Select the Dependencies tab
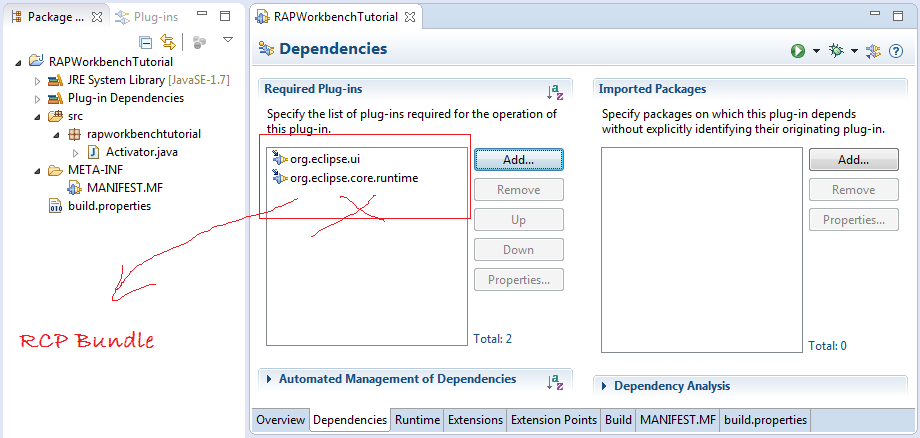 point(350,420)
